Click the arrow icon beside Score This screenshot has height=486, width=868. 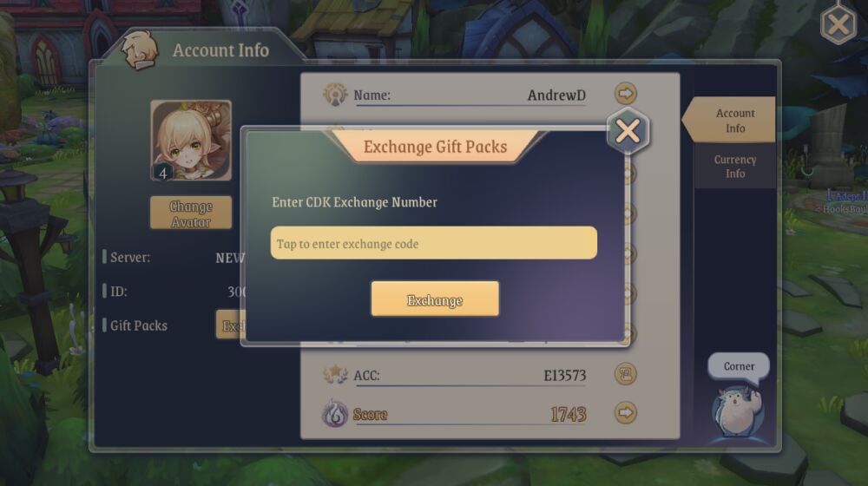coord(626,413)
